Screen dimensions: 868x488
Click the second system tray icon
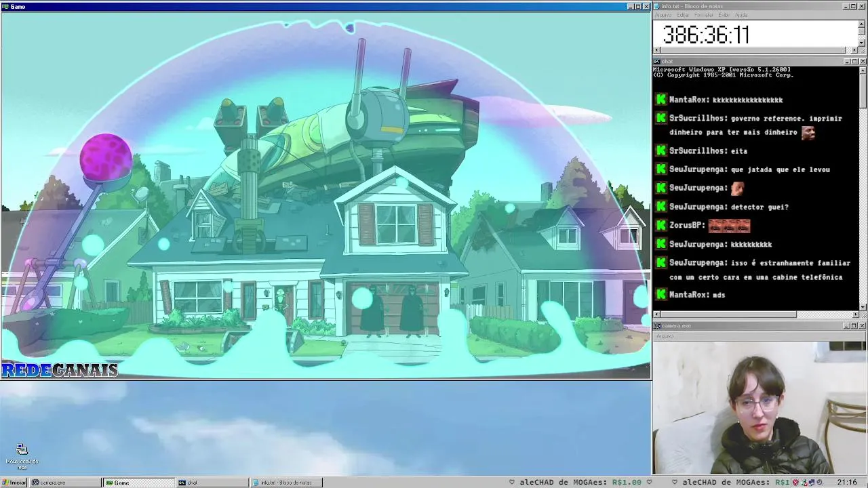(805, 483)
